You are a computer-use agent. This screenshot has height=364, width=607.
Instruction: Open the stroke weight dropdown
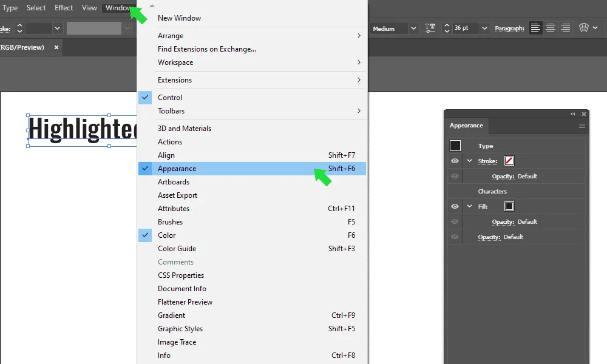point(57,29)
